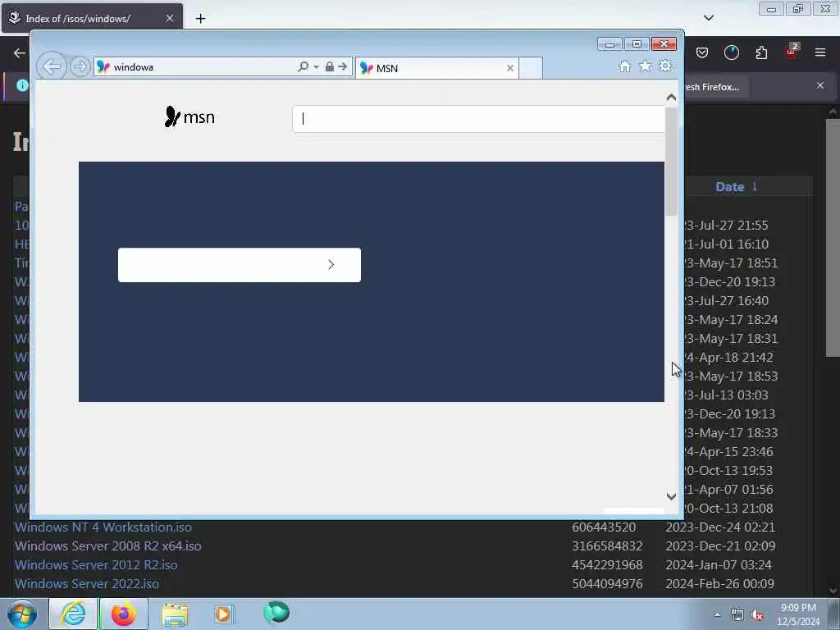The width and height of the screenshot is (840, 630).
Task: Click the date '2023-Dec-24 02:21'
Action: tap(720, 527)
